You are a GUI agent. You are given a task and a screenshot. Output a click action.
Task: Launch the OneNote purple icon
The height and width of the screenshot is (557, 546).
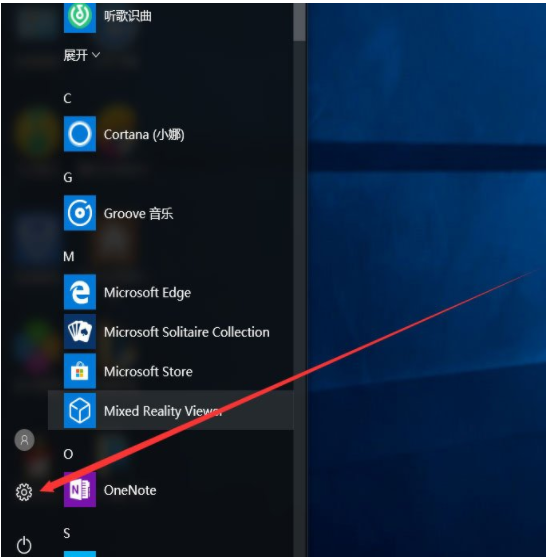click(80, 490)
